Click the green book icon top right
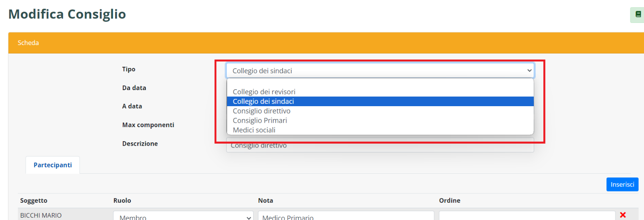Viewport: 644px width, 220px height. pos(638,14)
